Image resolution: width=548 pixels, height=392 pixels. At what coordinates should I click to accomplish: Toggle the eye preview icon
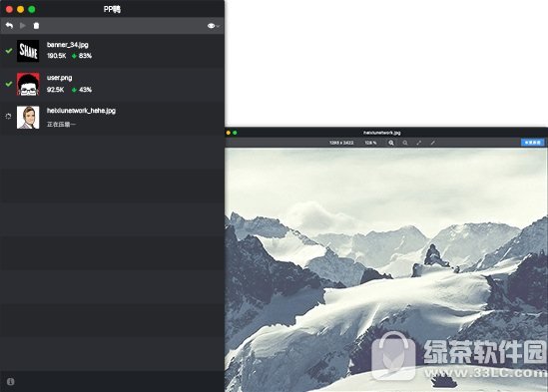(211, 26)
